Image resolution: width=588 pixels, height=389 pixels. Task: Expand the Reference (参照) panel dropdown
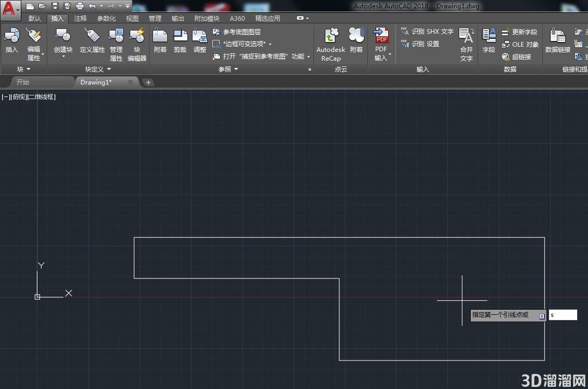point(228,70)
